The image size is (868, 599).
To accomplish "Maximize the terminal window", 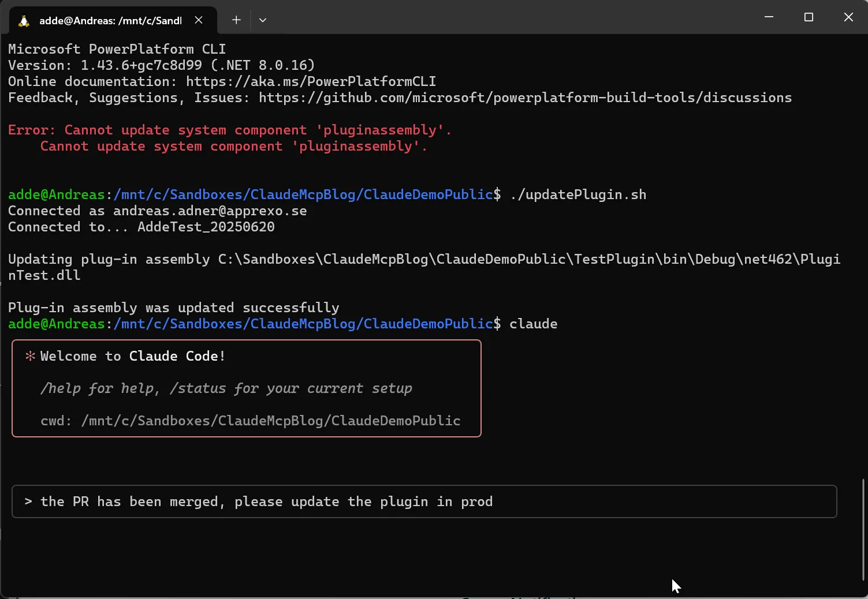I will [x=809, y=17].
